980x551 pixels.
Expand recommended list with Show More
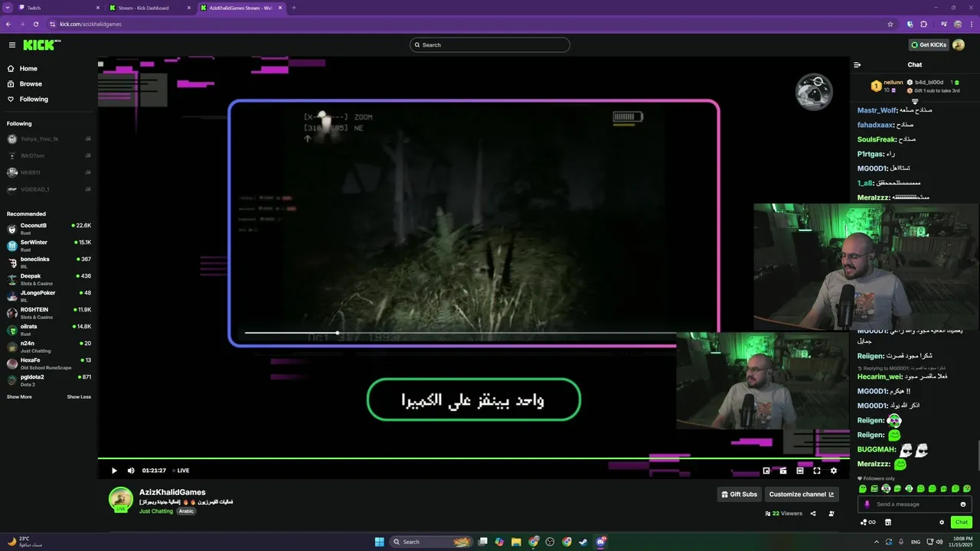point(19,397)
